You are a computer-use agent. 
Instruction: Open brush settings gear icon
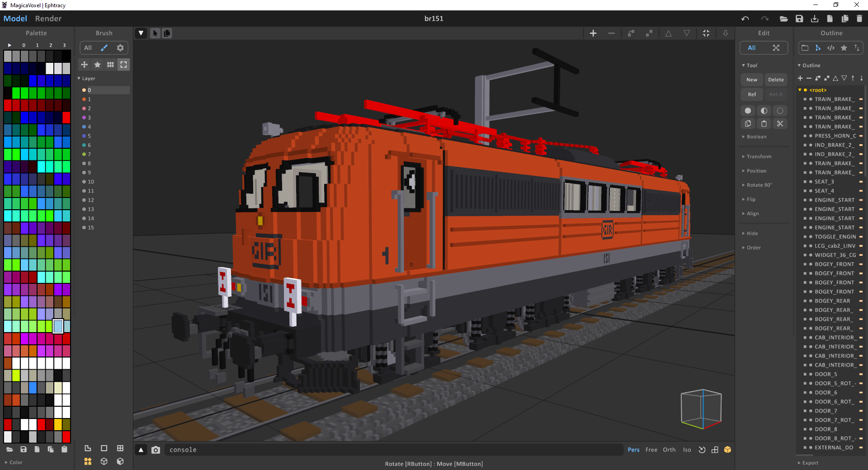(120, 48)
